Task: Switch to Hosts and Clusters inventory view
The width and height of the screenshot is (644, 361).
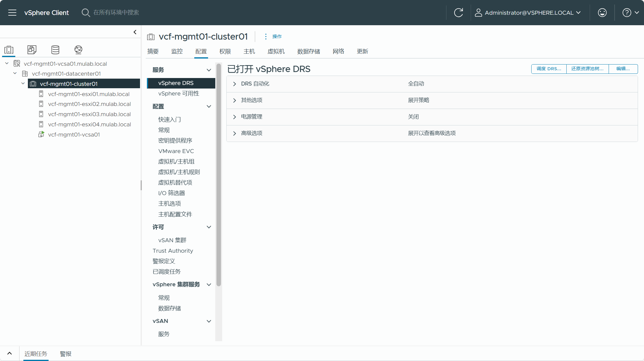Action: click(9, 50)
